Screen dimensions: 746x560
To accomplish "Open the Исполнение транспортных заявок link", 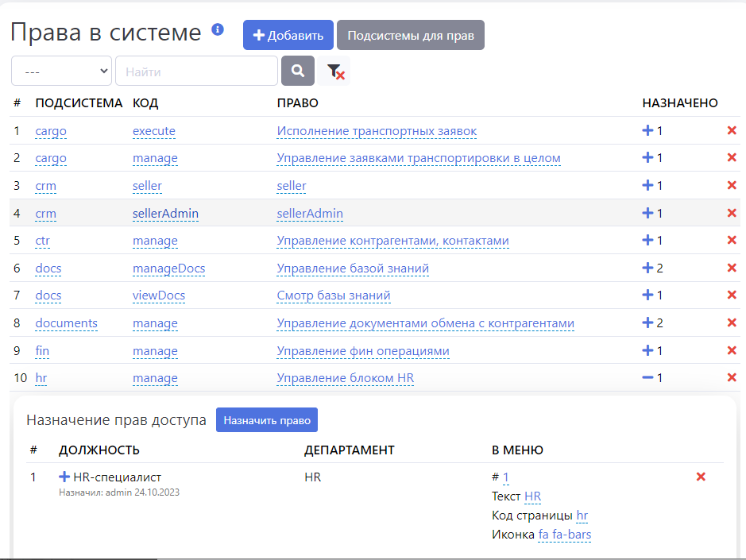I will click(377, 131).
